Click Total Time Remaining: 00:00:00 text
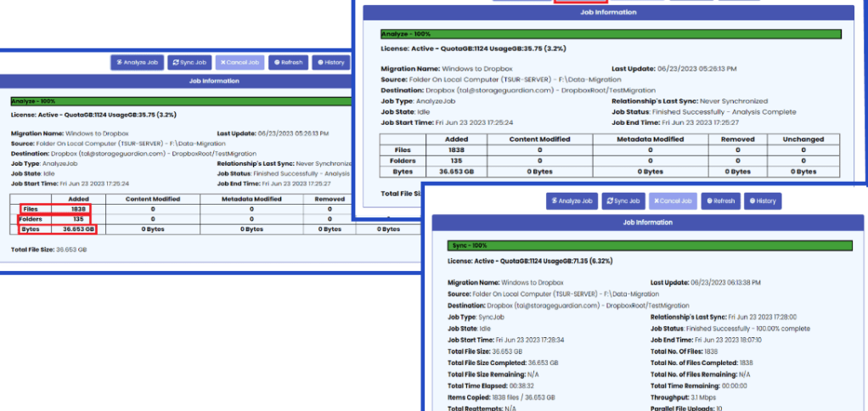 (699, 386)
